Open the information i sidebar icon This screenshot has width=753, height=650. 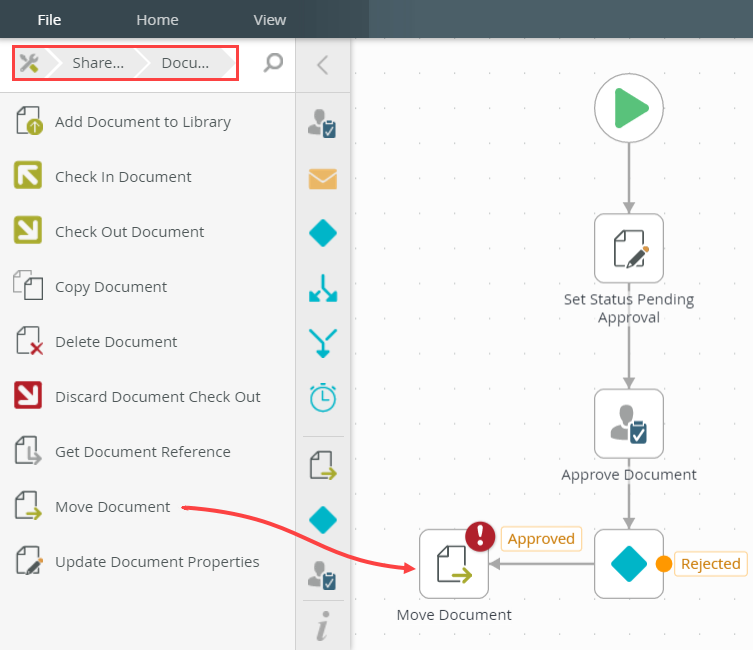coord(323,626)
